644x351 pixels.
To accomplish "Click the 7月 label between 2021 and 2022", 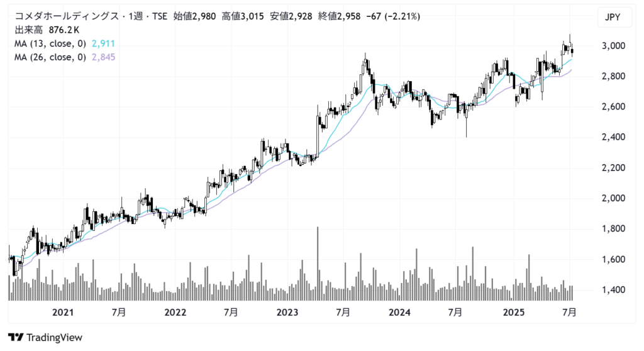I will [119, 313].
